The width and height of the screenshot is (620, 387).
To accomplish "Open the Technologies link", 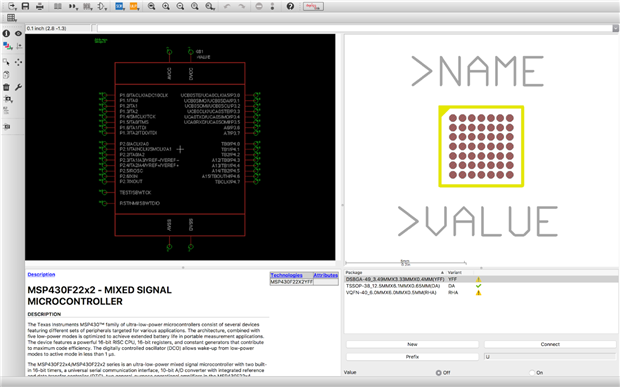I will pos(287,275).
